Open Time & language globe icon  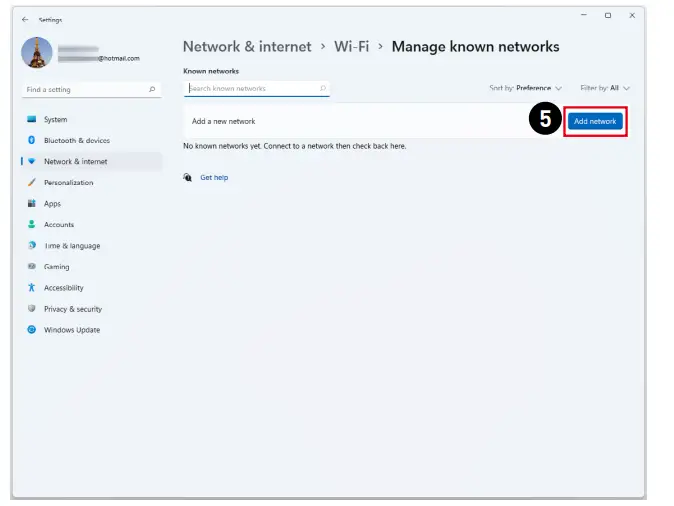(32, 246)
